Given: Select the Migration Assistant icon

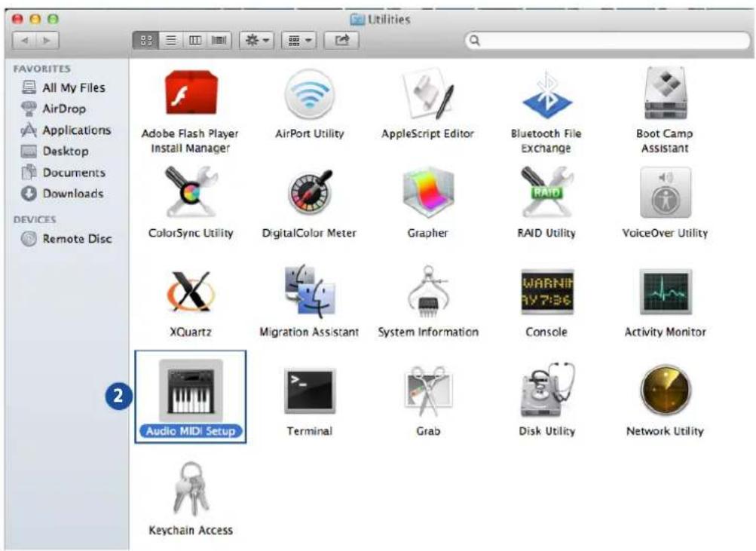Looking at the screenshot, I should (310, 290).
